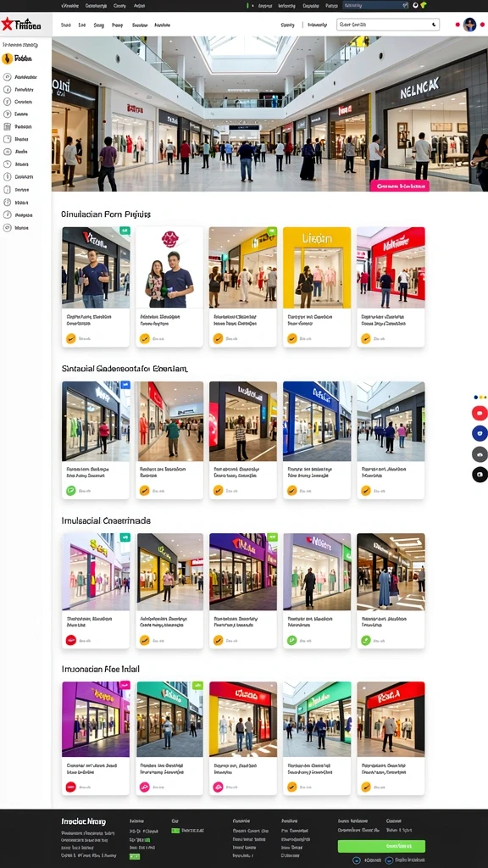The height and width of the screenshot is (868, 488).
Task: Click the gray floating circle button on the right edge
Action: coord(480,454)
